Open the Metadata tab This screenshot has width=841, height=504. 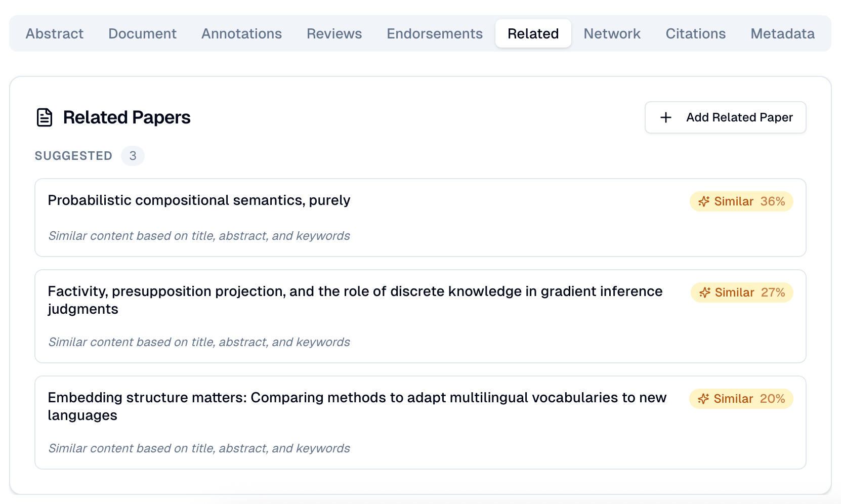782,33
